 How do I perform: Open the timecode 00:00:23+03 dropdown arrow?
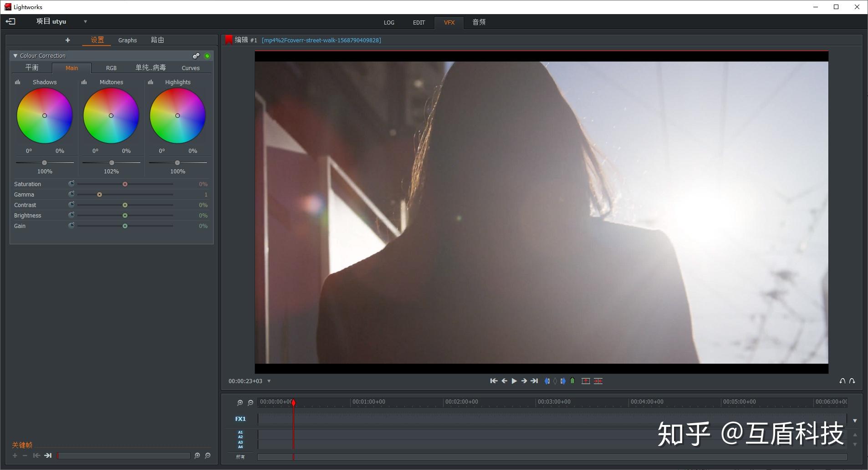[269, 381]
